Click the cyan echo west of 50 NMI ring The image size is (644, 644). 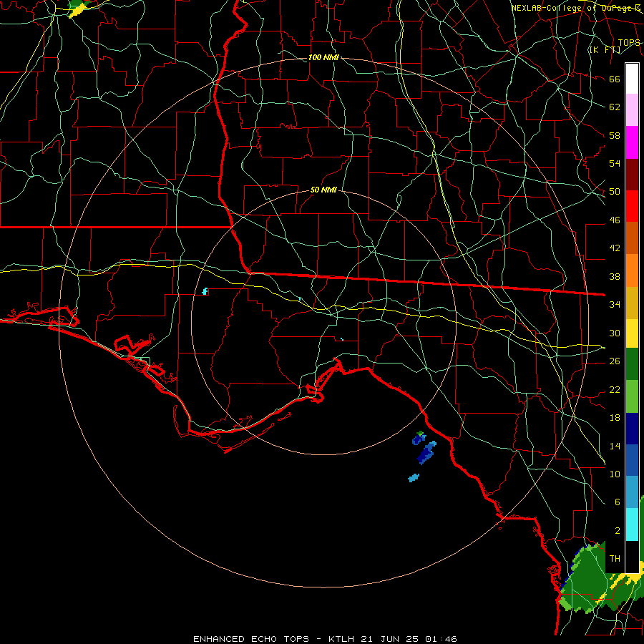pyautogui.click(x=205, y=291)
